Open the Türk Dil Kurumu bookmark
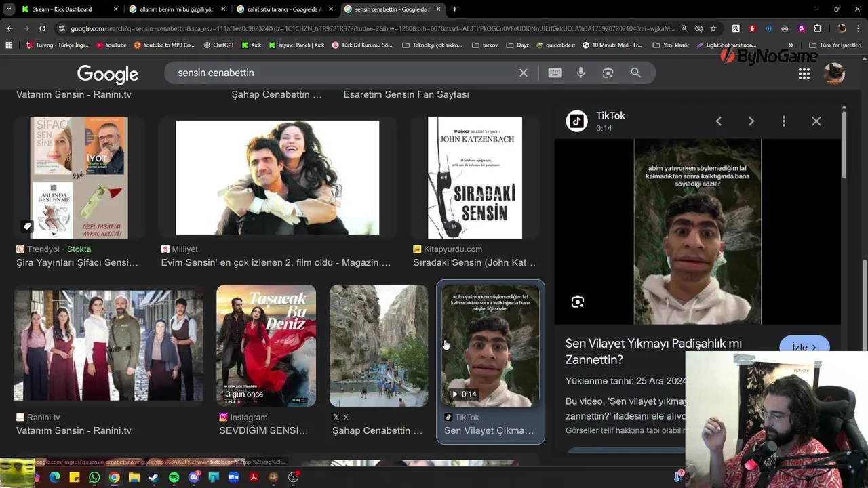This screenshot has height=488, width=868. click(x=362, y=45)
